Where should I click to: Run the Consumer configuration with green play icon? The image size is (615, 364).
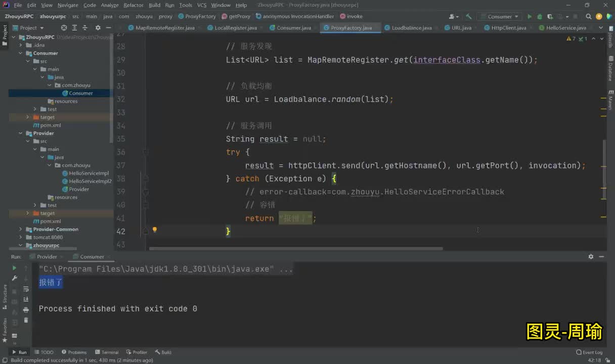[x=530, y=17]
